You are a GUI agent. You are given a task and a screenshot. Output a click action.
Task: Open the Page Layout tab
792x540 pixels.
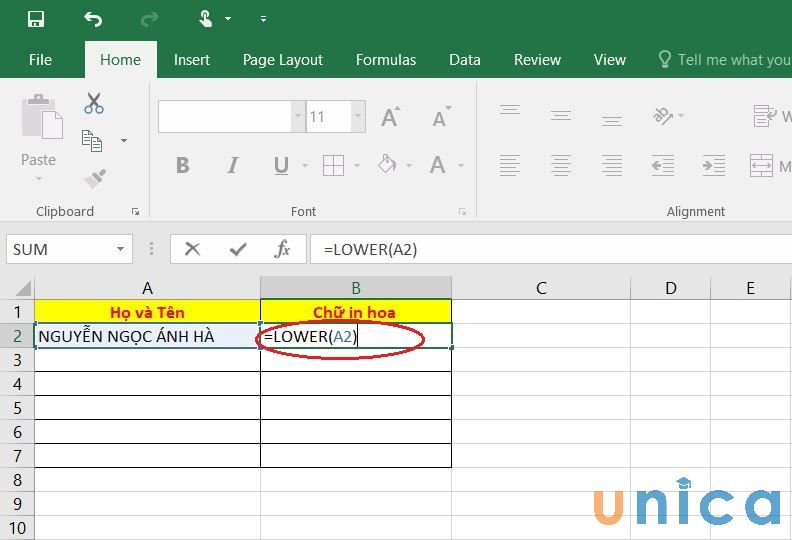(283, 60)
